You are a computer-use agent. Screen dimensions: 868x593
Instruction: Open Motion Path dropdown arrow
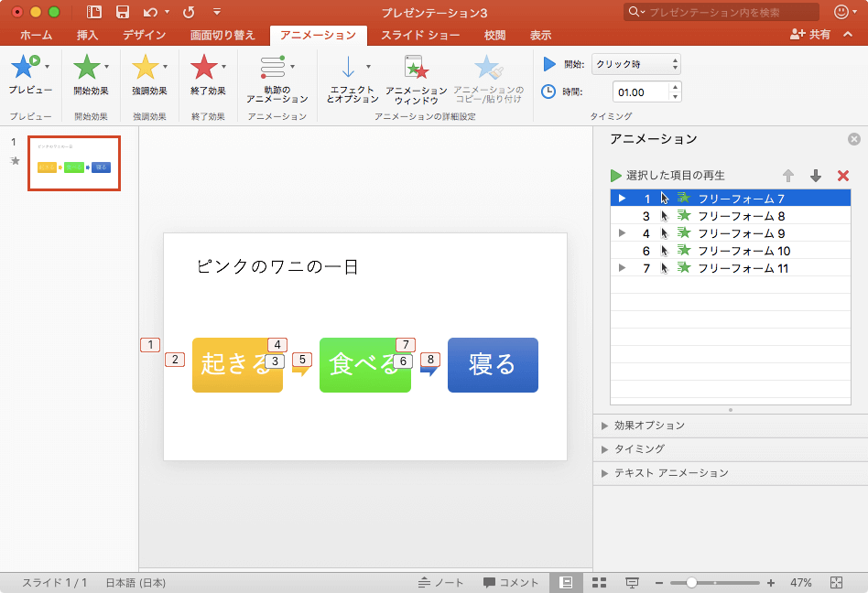(292, 67)
